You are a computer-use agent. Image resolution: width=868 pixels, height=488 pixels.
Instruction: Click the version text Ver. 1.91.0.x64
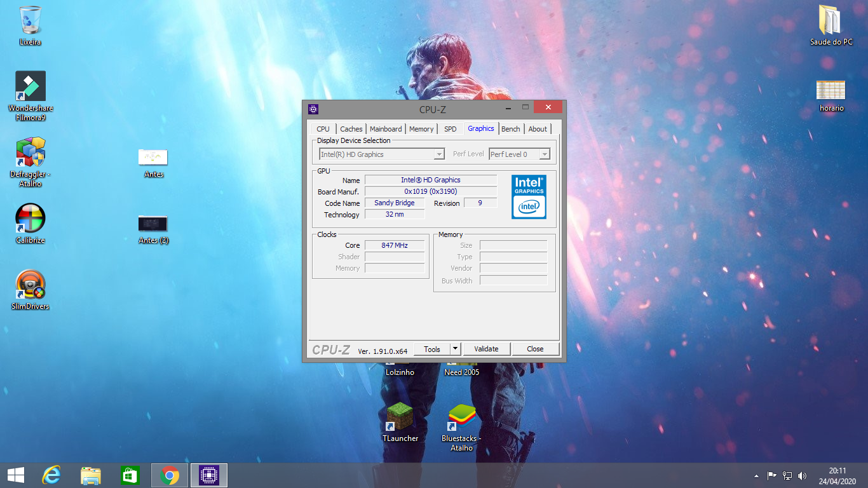(383, 351)
